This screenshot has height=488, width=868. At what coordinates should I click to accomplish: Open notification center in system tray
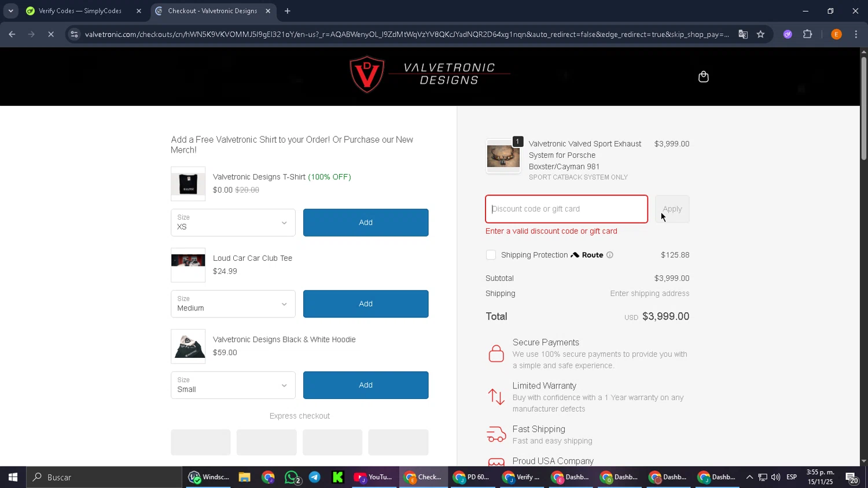(x=852, y=478)
